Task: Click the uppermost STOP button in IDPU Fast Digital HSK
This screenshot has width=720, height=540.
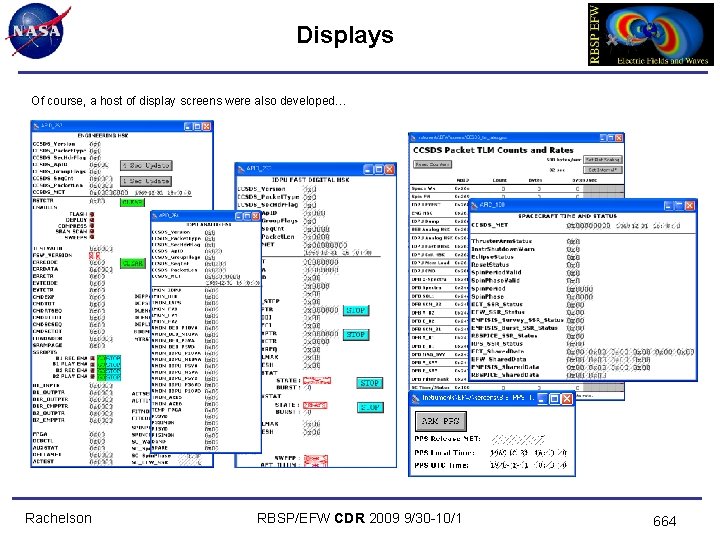Action: [355, 310]
